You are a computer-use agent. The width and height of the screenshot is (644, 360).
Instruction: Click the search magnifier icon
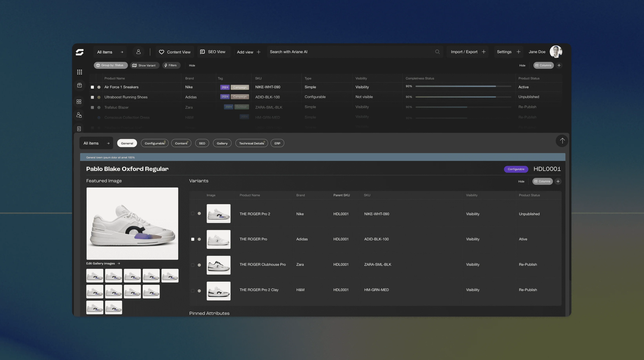tap(437, 52)
